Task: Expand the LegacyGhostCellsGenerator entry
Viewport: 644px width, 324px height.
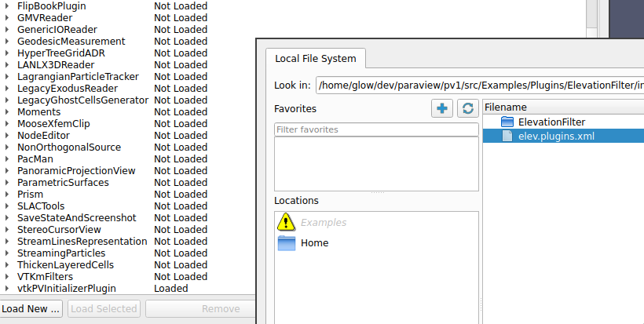Action: pyautogui.click(x=6, y=100)
